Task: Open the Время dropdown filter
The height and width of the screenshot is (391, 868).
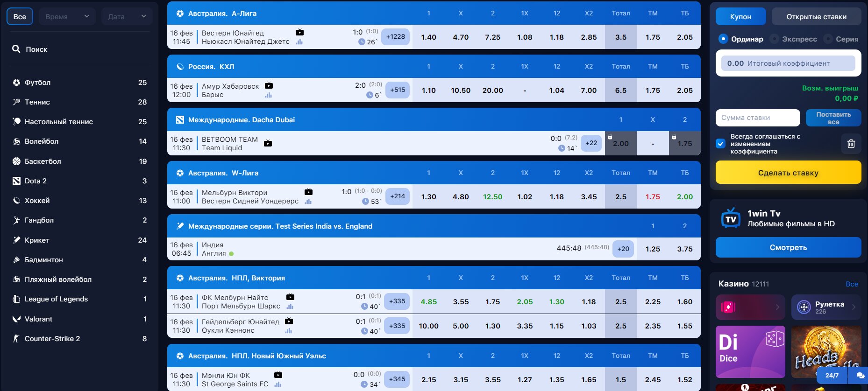Action: coord(67,17)
